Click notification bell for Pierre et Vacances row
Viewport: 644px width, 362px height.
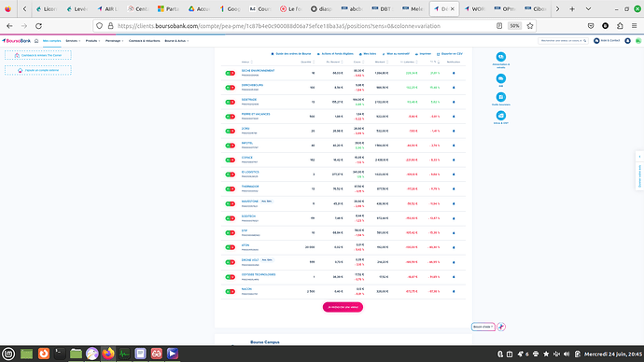coord(454,117)
